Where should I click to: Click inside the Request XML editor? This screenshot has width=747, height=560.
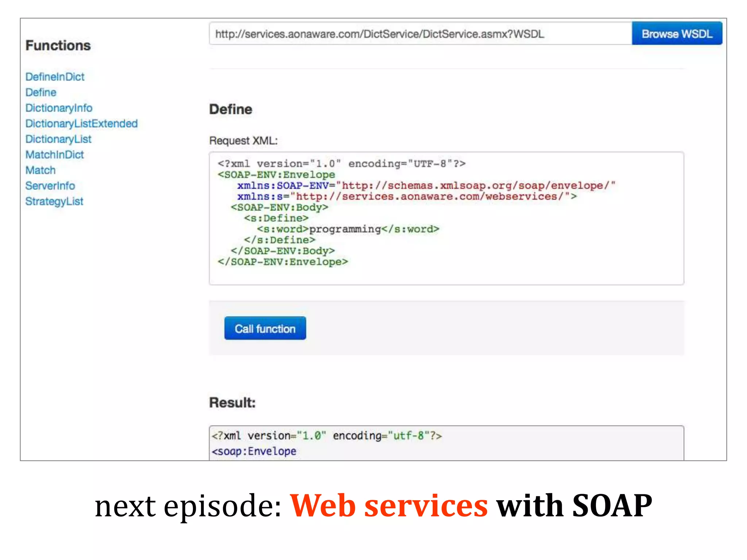pos(446,218)
